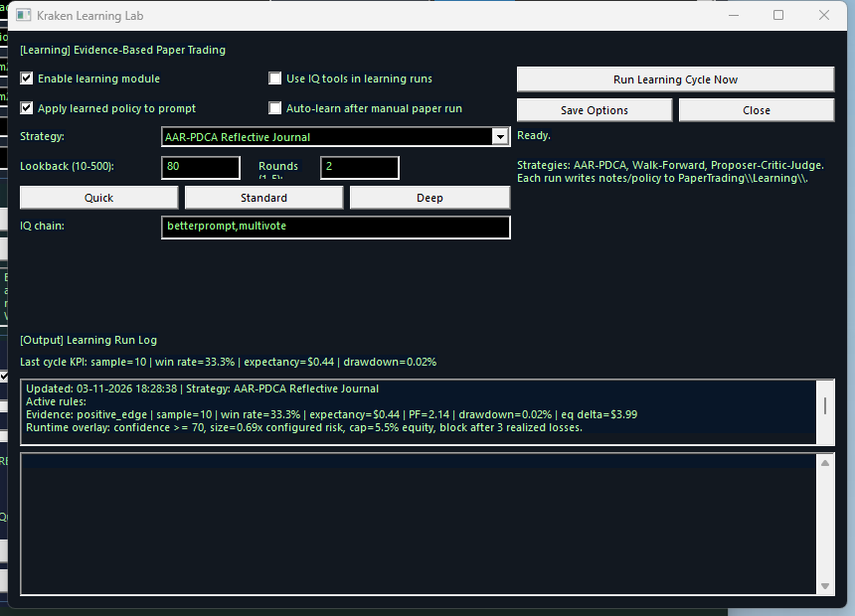Click inside the Lookback value field showing 80

pos(199,167)
